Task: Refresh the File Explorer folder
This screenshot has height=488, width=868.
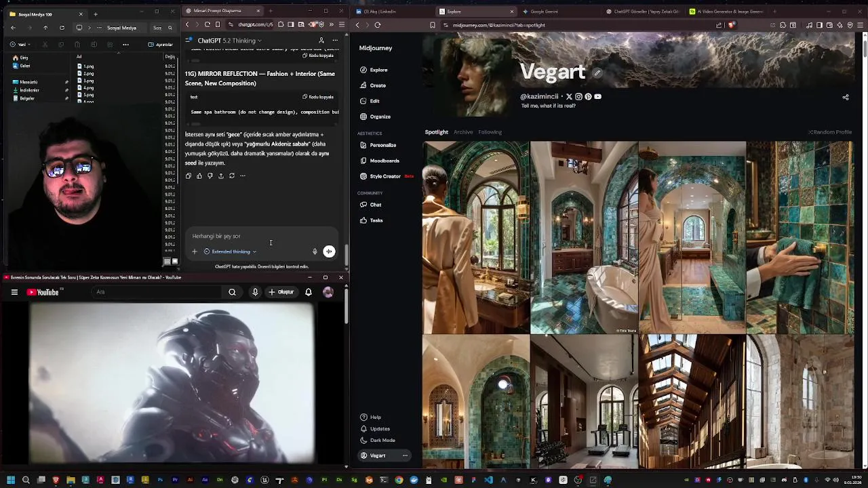Action: pyautogui.click(x=62, y=28)
